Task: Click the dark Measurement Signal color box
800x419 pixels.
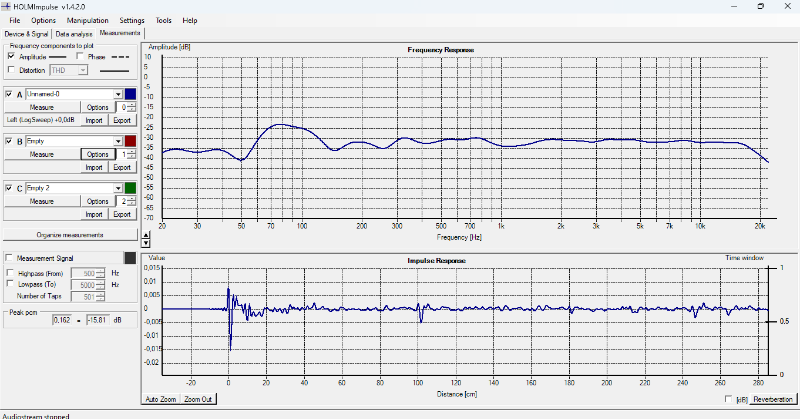Action: pyautogui.click(x=130, y=258)
